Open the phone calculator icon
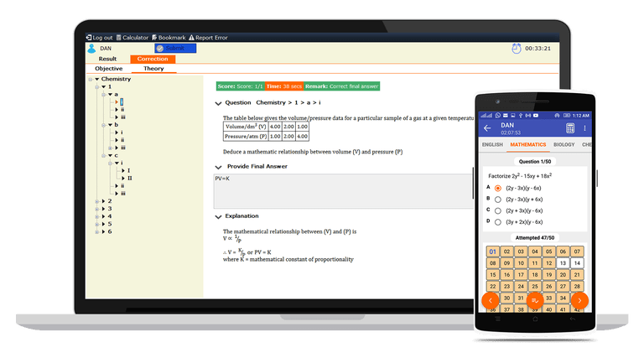 (x=570, y=128)
